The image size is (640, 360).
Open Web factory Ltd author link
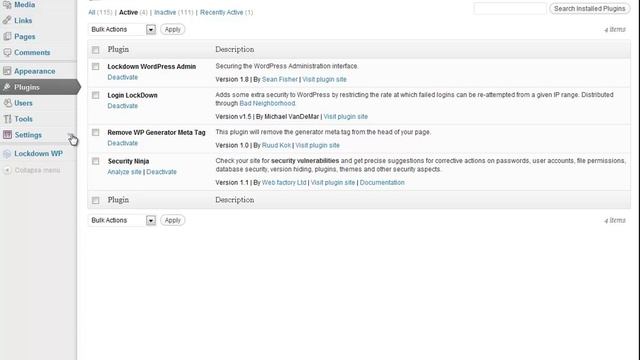click(x=284, y=182)
